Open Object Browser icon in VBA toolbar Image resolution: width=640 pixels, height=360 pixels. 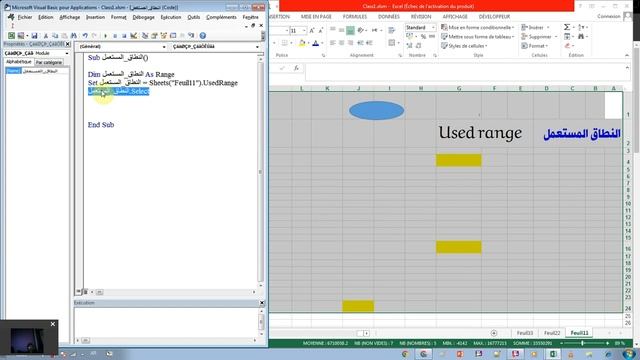164,36
